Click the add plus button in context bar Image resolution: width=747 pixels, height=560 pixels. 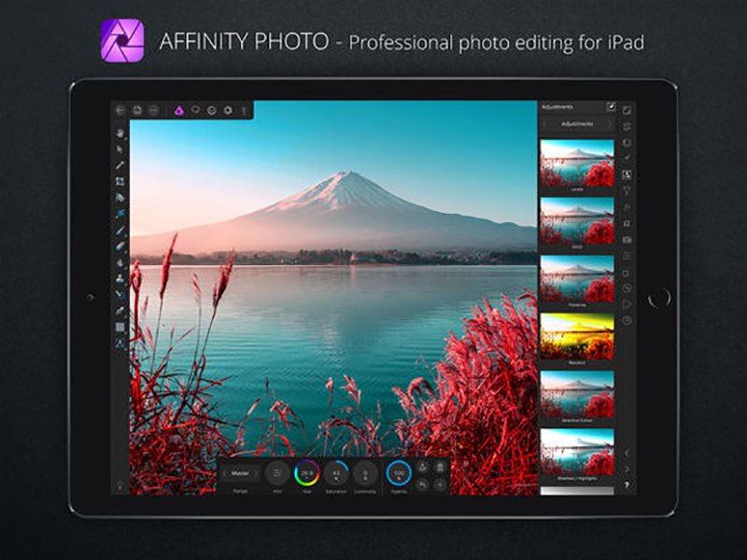[x=439, y=484]
